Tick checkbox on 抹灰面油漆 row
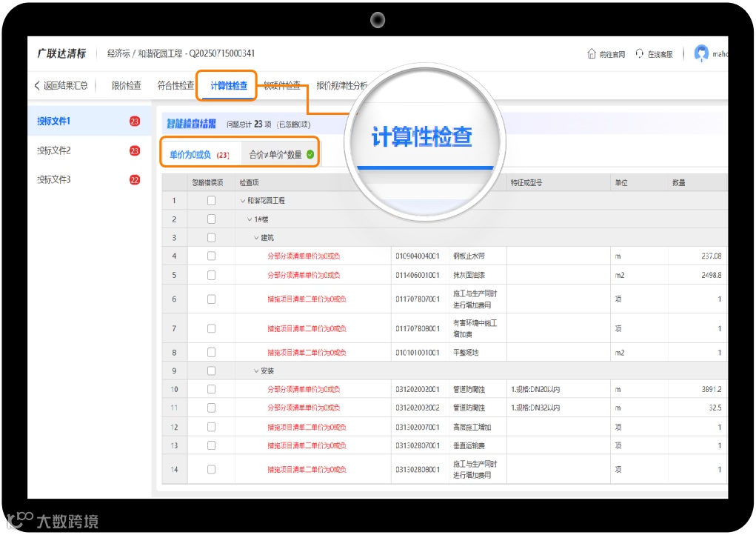Image resolution: width=756 pixels, height=535 pixels. pyautogui.click(x=211, y=275)
